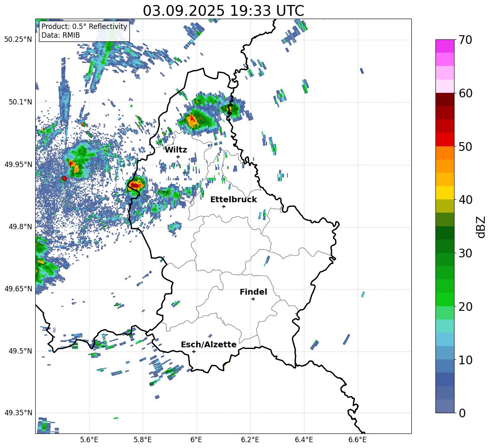491x448 pixels.
Task: Click the title text 03.09.2025 19:33 UTC
Action: click(223, 11)
